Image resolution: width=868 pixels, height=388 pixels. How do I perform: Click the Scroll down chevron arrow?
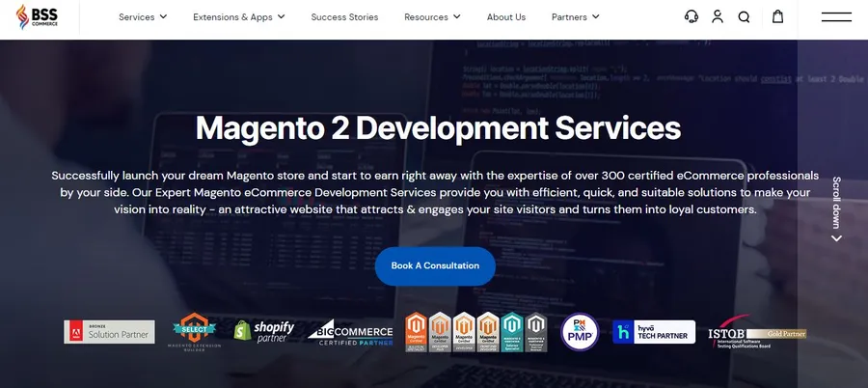(x=836, y=238)
